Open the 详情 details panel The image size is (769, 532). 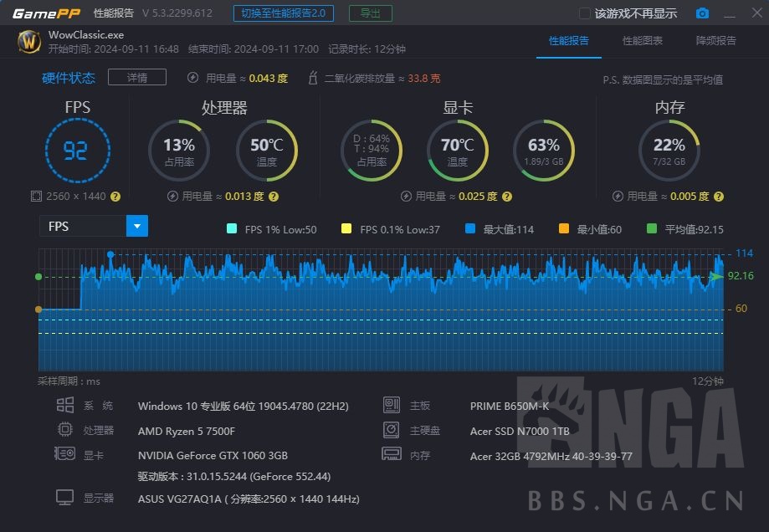point(136,77)
